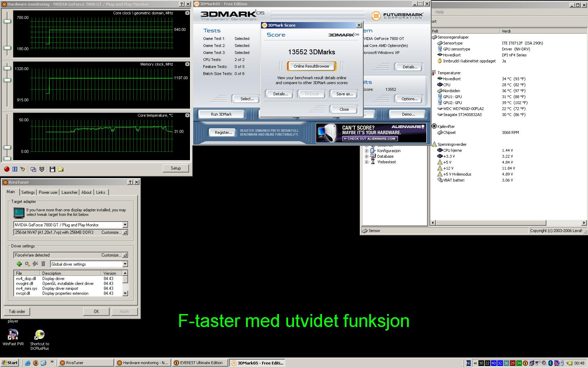Image resolution: width=588 pixels, height=368 pixels.
Task: Click the upper slider handle of Memory clock graph
Action: [7, 68]
